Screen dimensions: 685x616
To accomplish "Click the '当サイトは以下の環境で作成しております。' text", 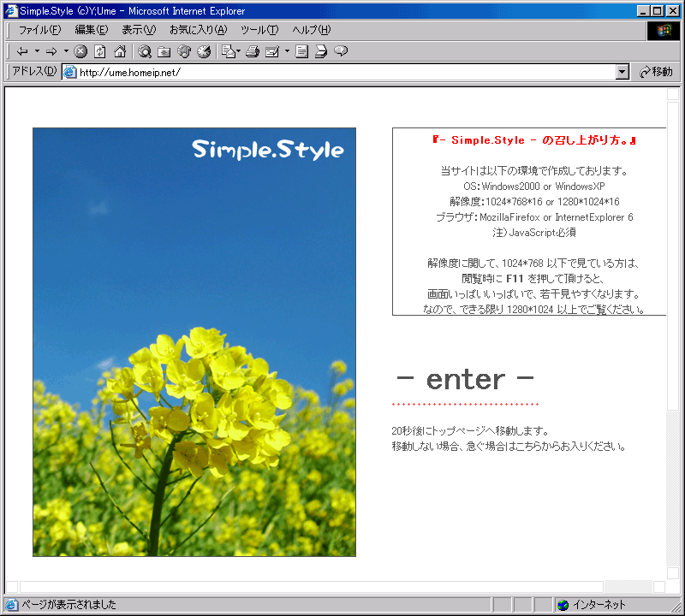I will (x=533, y=171).
